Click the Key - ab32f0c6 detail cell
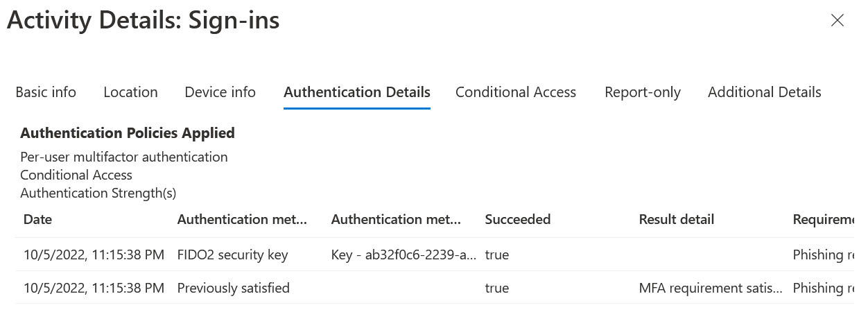The height and width of the screenshot is (319, 868). pos(403,255)
